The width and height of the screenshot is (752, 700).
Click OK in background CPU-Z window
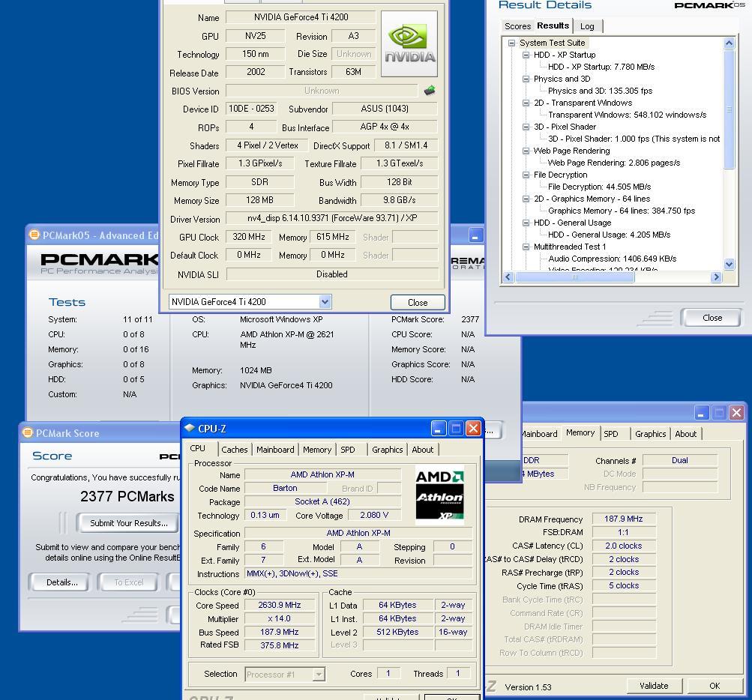[715, 686]
